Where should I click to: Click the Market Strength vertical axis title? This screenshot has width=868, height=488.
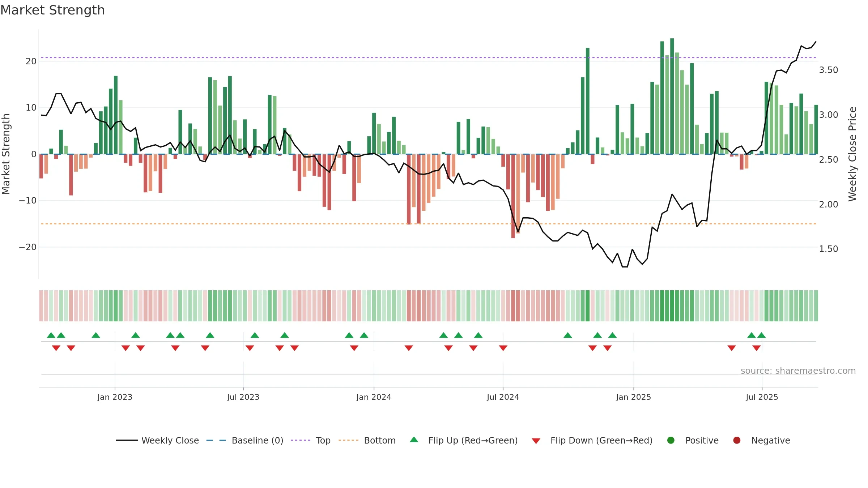tap(6, 154)
